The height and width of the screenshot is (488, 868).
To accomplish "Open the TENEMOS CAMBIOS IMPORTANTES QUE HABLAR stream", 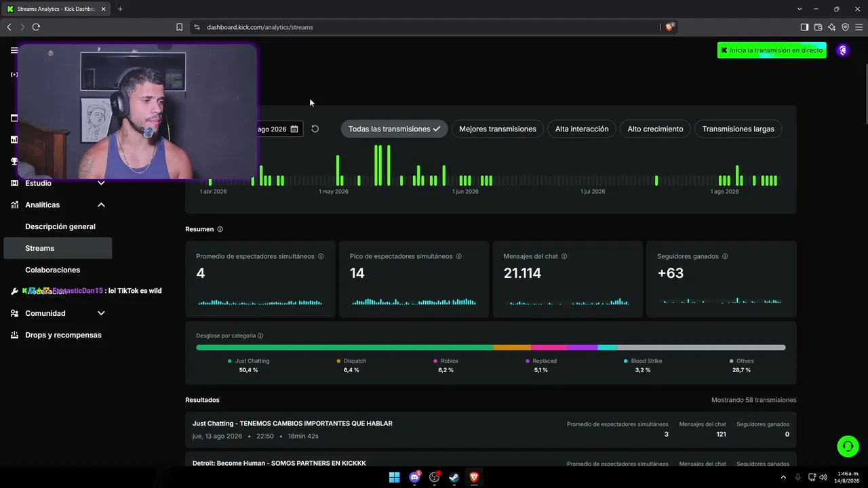I will 490,429.
